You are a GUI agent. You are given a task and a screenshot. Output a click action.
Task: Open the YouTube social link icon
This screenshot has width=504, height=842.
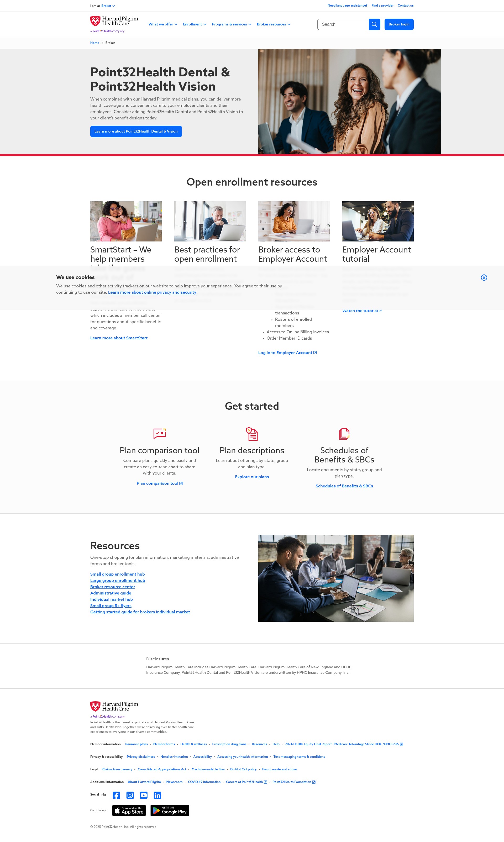coord(144,795)
